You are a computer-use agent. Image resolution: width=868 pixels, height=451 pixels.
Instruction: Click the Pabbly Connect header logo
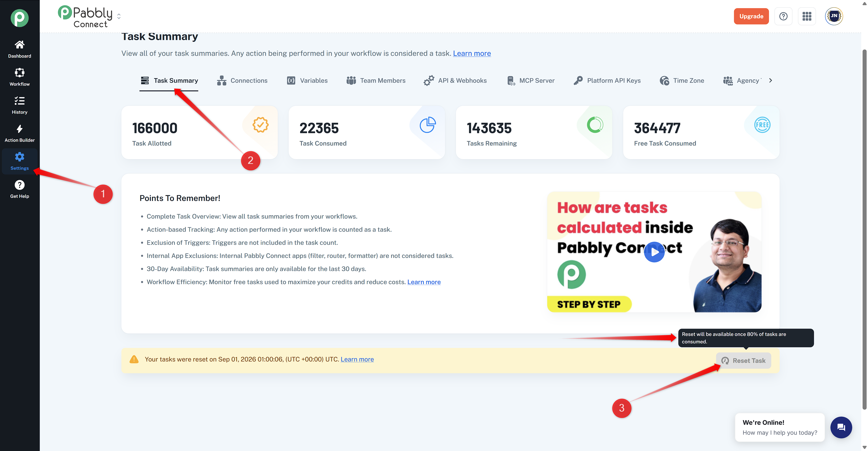[85, 17]
